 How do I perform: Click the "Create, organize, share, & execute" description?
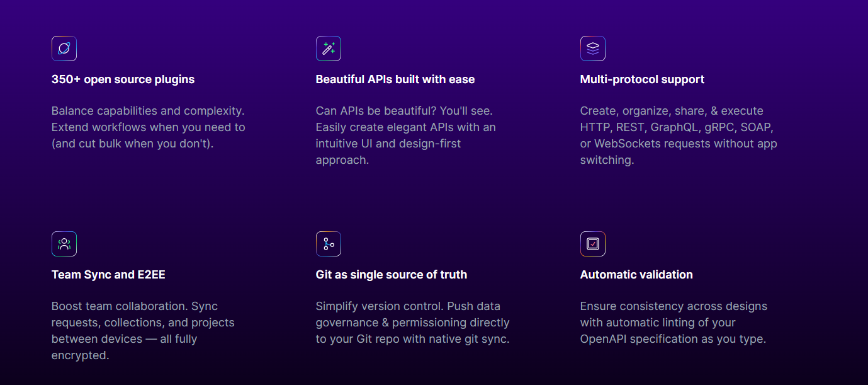(679, 135)
